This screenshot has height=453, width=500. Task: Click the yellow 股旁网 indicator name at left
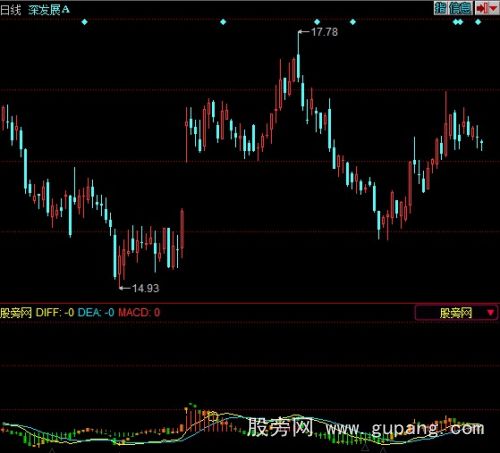tap(16, 313)
